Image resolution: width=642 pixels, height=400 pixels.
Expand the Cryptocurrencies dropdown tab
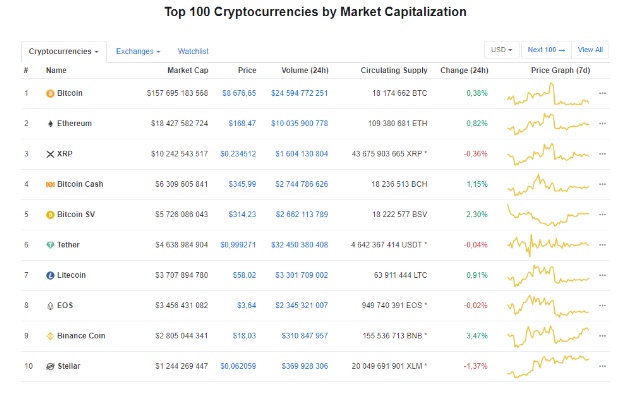click(63, 52)
